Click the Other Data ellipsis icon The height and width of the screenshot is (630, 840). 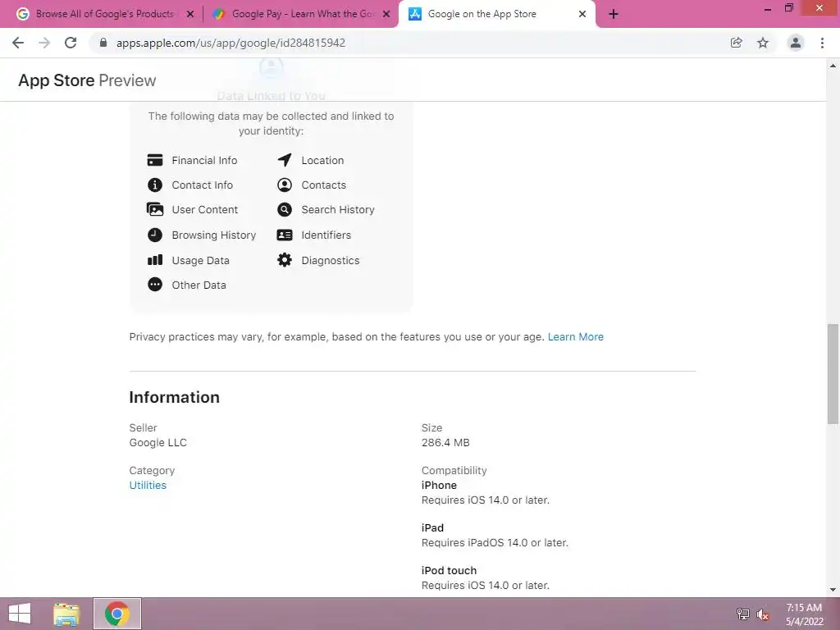point(155,285)
